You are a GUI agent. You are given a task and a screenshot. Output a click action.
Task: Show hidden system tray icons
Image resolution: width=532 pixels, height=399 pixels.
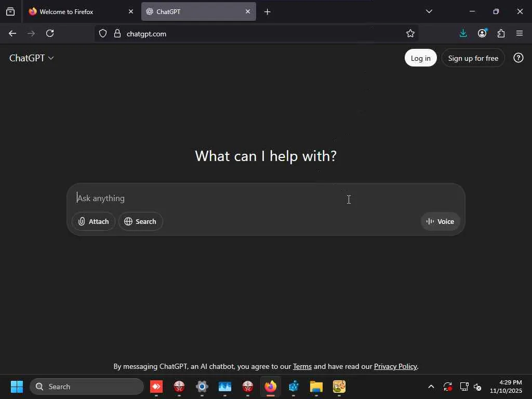pyautogui.click(x=431, y=387)
